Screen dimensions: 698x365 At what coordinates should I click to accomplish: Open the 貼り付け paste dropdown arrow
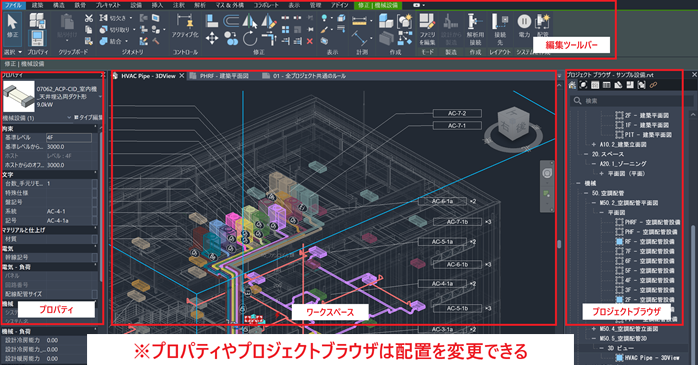click(67, 41)
